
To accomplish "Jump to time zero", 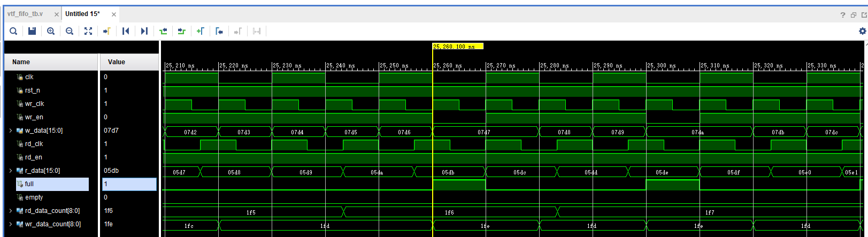I will [x=126, y=31].
